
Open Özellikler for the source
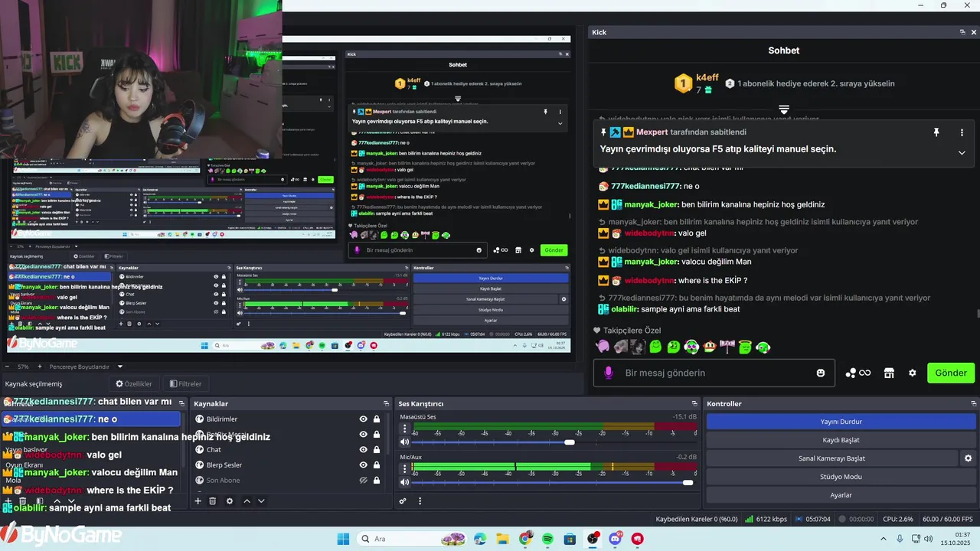tap(134, 384)
